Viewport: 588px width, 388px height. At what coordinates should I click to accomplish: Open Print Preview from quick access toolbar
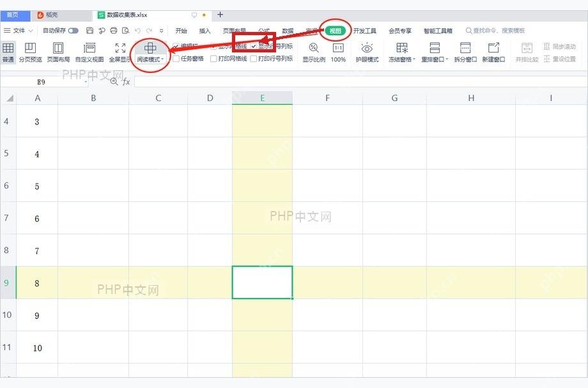point(126,31)
